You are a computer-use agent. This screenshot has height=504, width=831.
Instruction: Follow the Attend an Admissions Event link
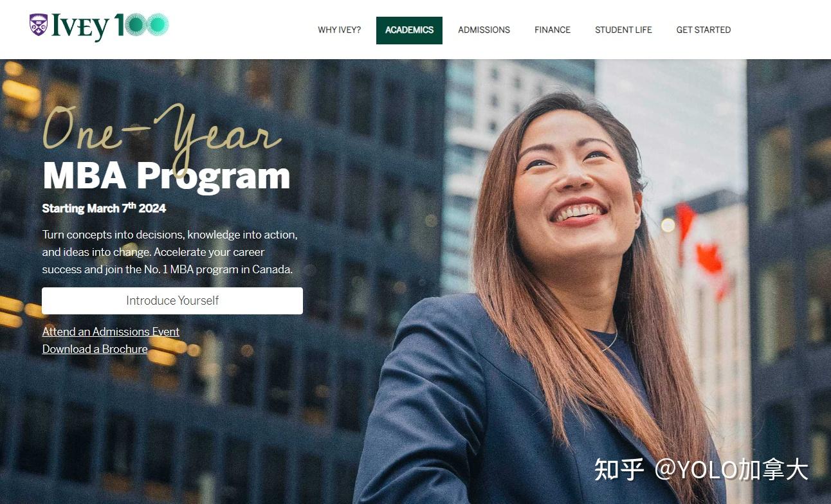pos(111,332)
